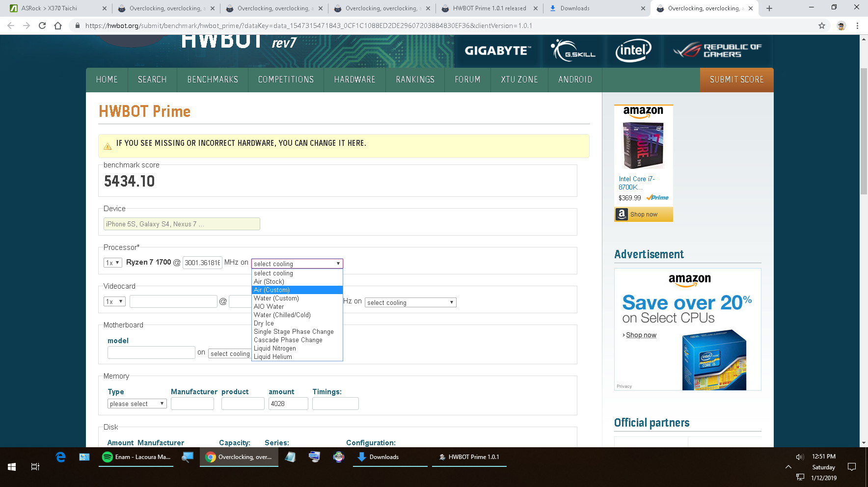This screenshot has height=487, width=868.
Task: Show hidden system tray icons
Action: 788,467
